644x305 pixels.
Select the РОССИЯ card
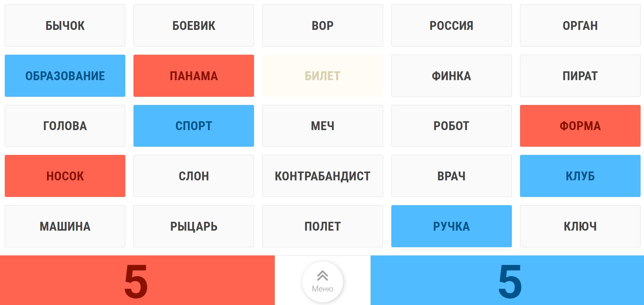click(451, 25)
